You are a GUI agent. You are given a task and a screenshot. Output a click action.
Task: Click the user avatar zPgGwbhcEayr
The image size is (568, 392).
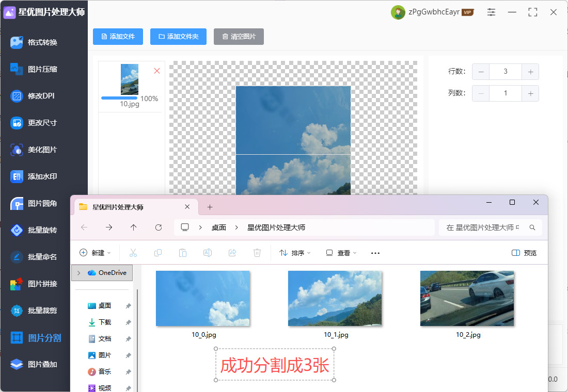pos(398,12)
